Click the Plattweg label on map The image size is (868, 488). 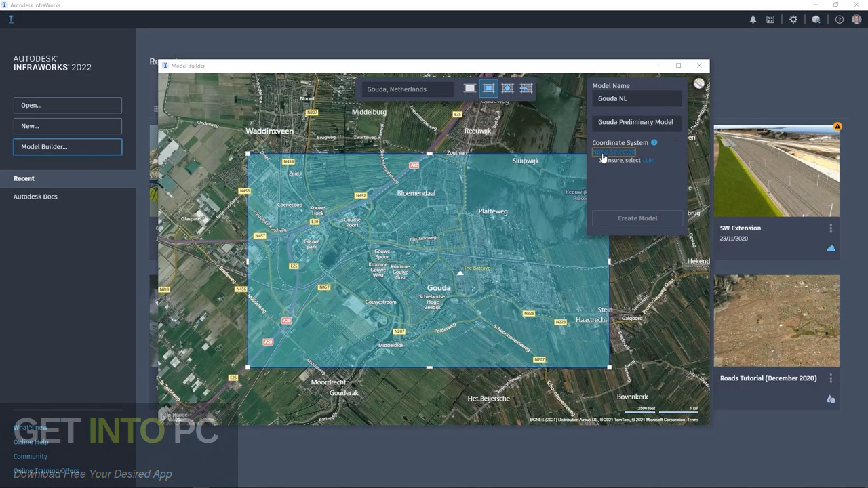click(493, 211)
